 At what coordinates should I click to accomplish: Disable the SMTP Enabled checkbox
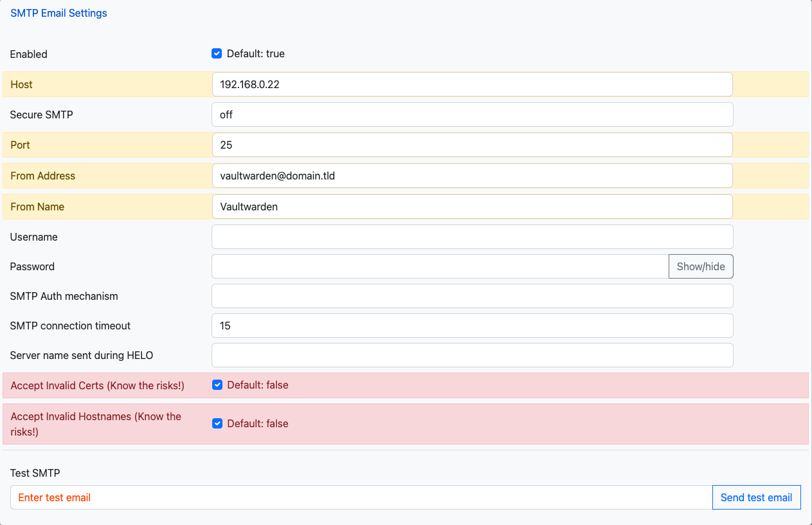point(217,53)
